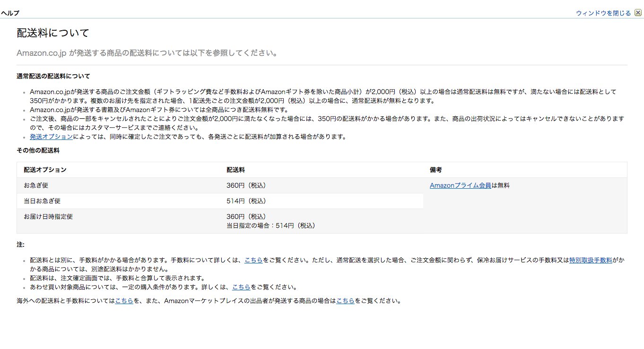644x349 pixels.
Task: Open the こちら link about 手数料
Action: tap(254, 259)
